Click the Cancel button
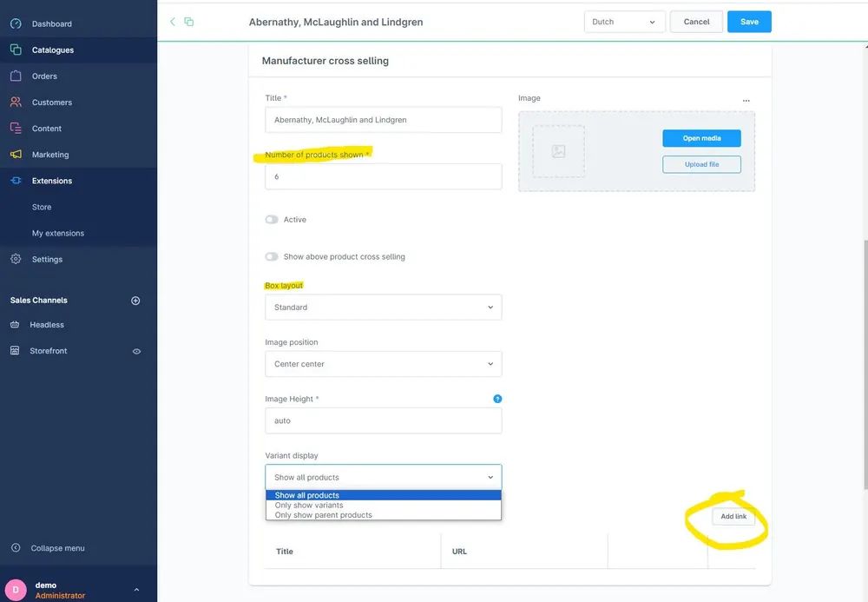Viewport: 868px width, 602px height. point(696,22)
